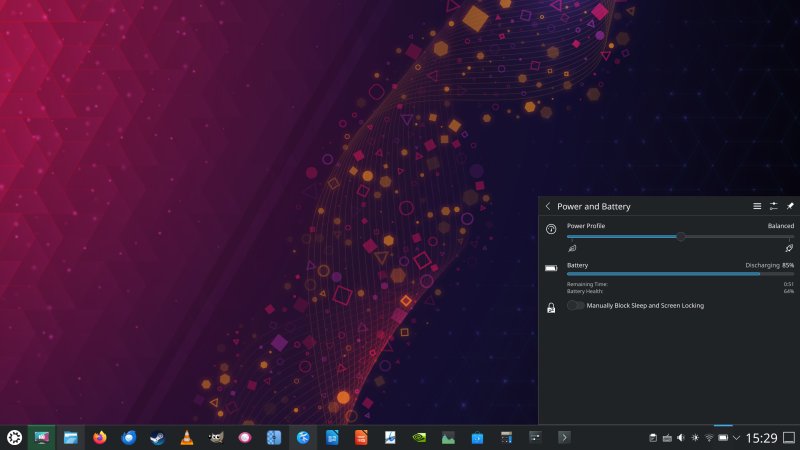Open the blue globe browser icon in taskbar
This screenshot has width=800, height=450.
coord(303,438)
